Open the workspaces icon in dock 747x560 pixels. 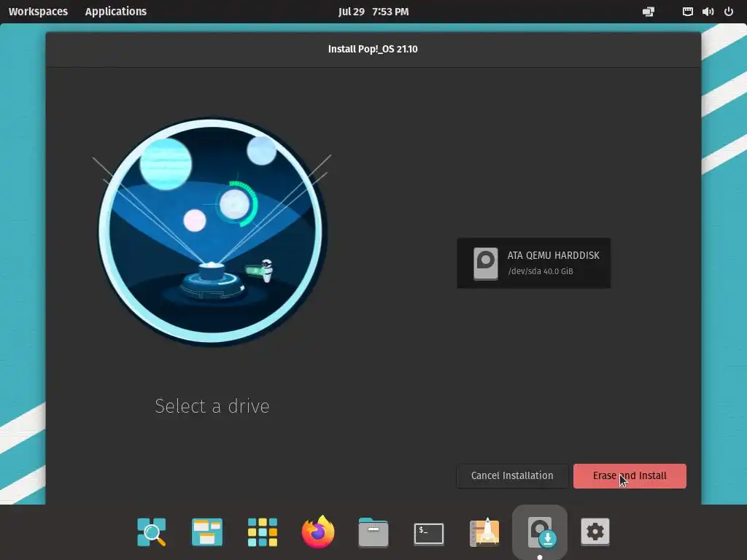(206, 532)
